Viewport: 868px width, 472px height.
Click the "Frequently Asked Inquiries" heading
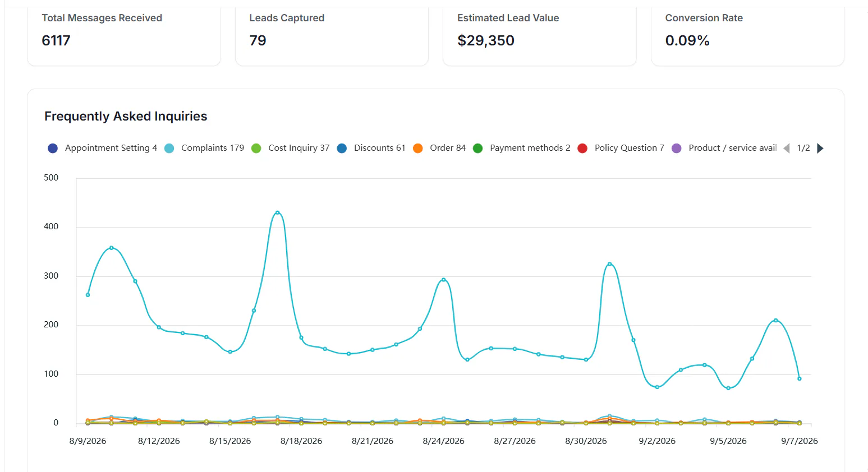click(126, 116)
